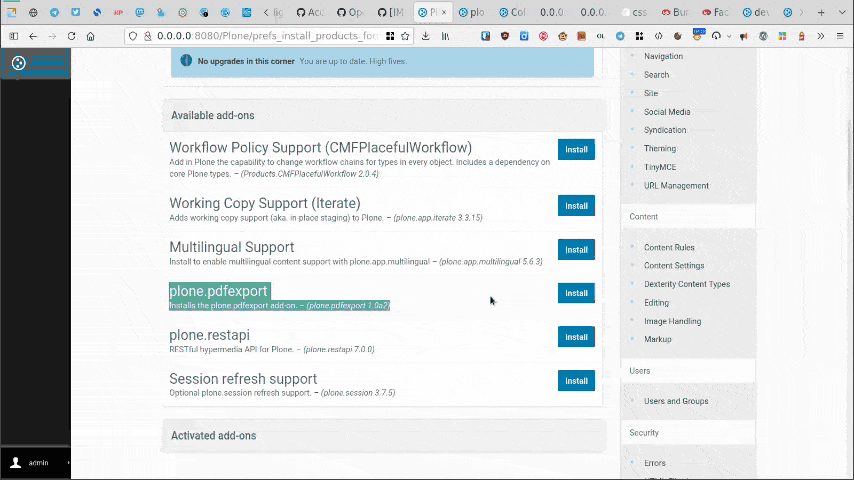This screenshot has width=854, height=480.
Task: Click the monkey-face extension icon
Action: click(563, 36)
